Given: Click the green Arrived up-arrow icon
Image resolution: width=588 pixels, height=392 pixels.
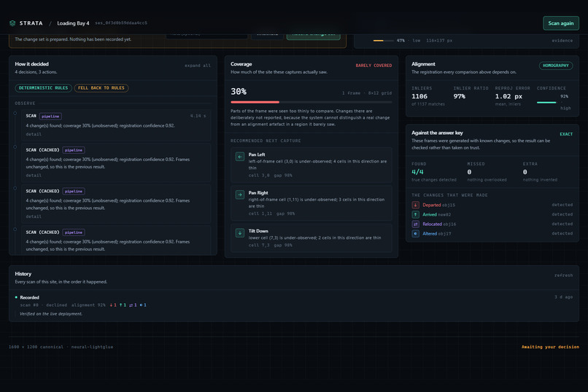Looking at the screenshot, I should point(416,214).
